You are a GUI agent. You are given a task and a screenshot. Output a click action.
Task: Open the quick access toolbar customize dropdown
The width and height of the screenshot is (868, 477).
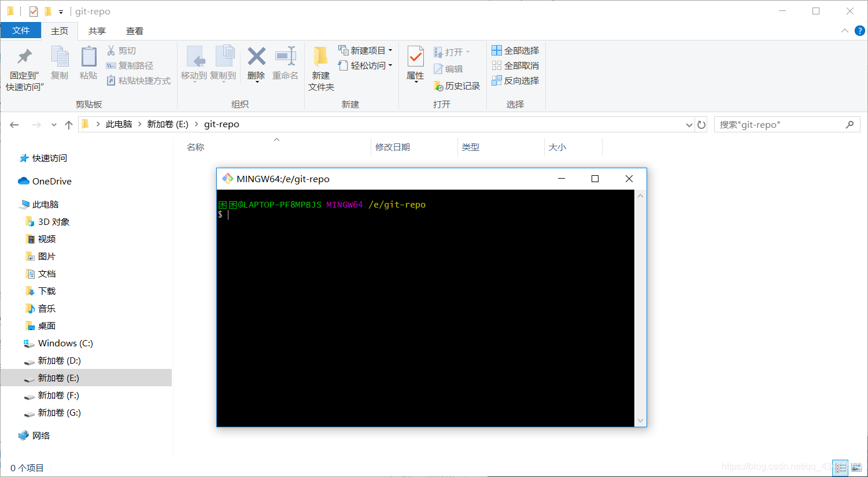[x=61, y=12]
